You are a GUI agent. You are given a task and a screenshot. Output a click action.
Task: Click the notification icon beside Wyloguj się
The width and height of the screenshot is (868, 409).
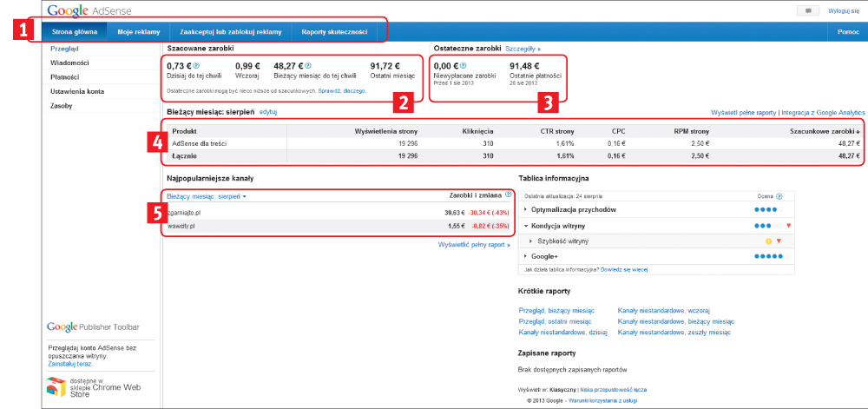[x=809, y=10]
